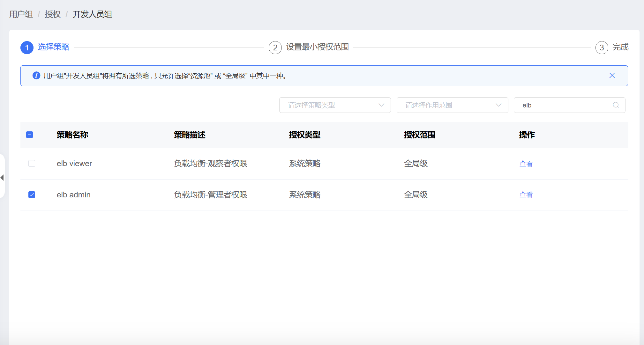The width and height of the screenshot is (644, 345).
Task: Select the 设置最小授权范围 step label
Action: pos(317,47)
